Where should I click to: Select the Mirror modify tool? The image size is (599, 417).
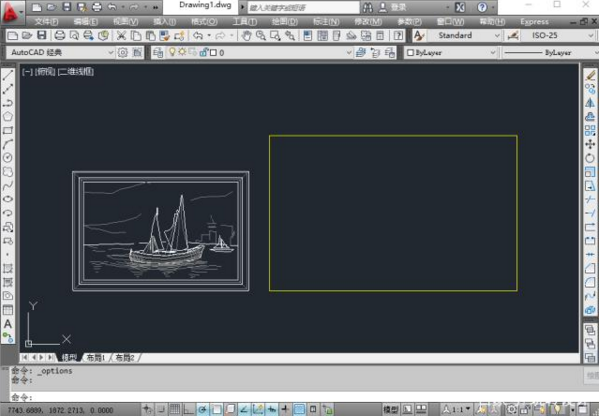[x=590, y=103]
